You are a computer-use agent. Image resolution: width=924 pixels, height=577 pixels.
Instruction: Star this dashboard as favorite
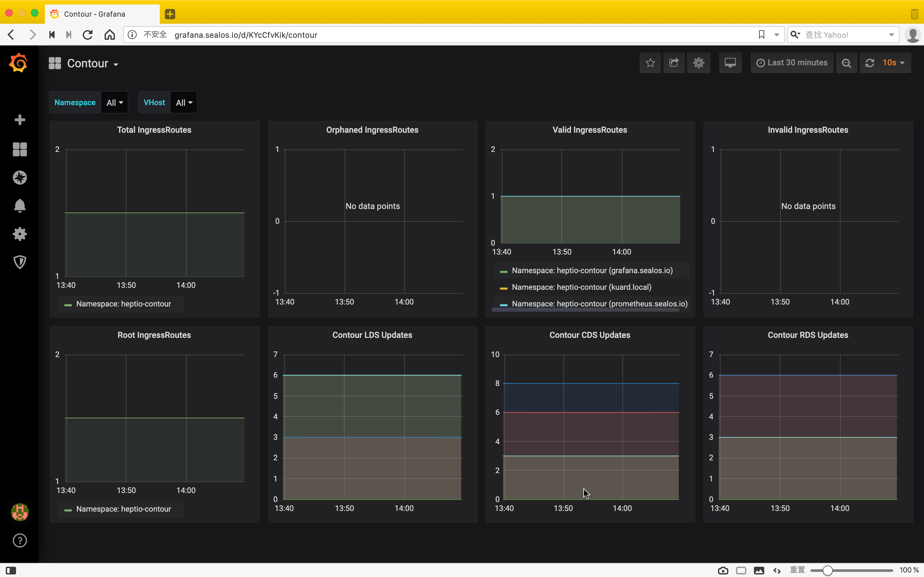pos(650,63)
